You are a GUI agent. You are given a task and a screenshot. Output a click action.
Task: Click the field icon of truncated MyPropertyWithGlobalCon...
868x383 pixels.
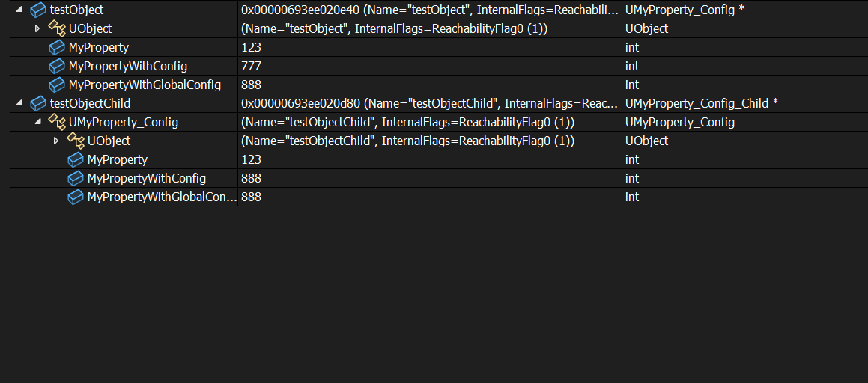pyautogui.click(x=76, y=197)
